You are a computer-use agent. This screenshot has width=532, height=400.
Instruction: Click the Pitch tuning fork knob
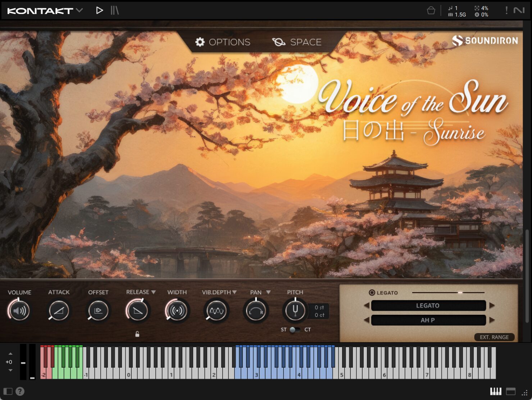295,310
